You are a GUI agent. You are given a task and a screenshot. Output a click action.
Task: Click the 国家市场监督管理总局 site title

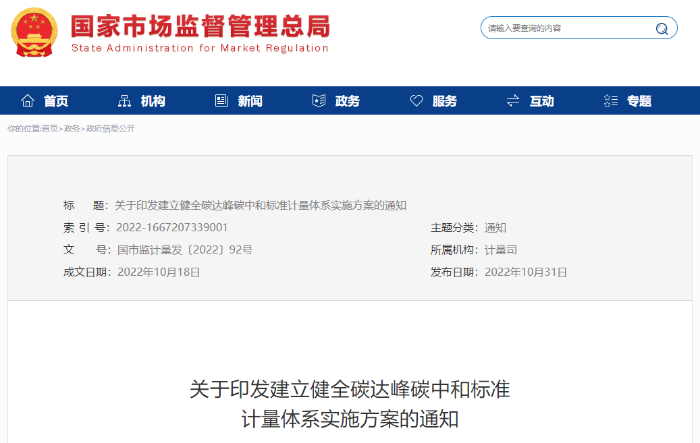(x=200, y=26)
